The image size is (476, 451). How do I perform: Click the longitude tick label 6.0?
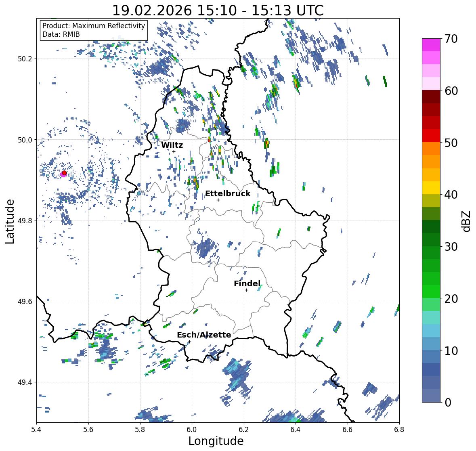click(x=192, y=429)
